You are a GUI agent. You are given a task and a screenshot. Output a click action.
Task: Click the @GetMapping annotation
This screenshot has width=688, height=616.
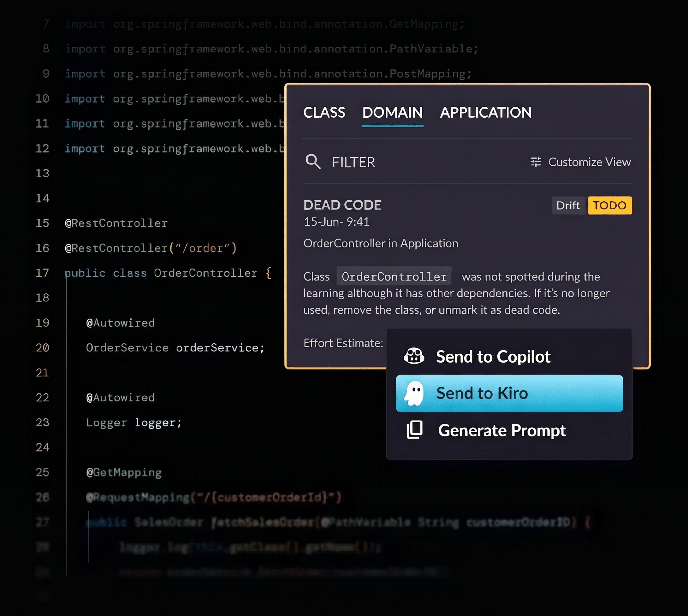[124, 472]
